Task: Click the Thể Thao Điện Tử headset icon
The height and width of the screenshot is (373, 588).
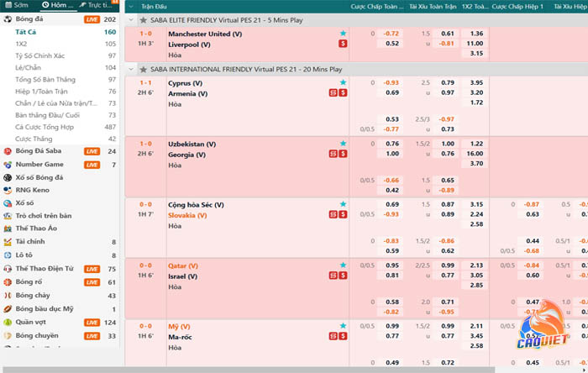Action: click(x=8, y=269)
